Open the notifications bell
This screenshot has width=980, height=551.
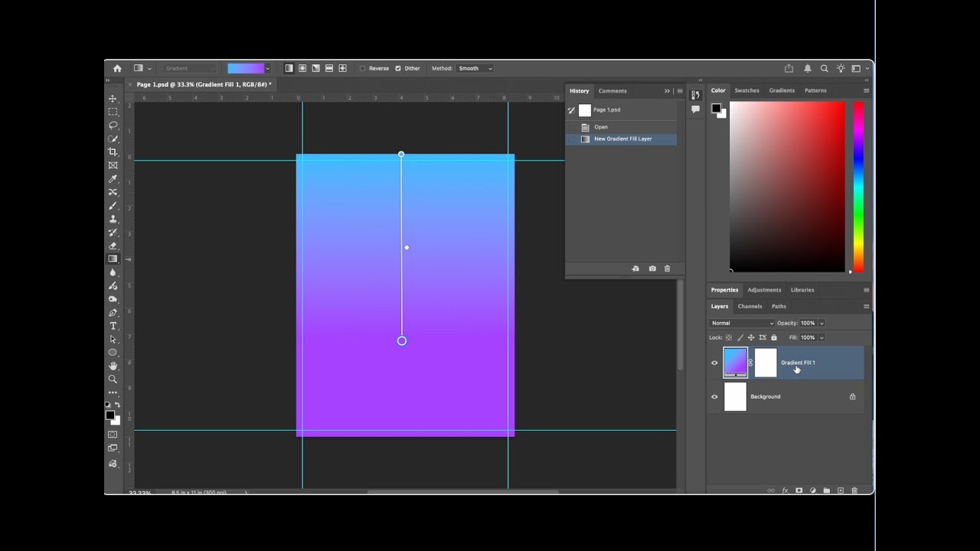[807, 68]
